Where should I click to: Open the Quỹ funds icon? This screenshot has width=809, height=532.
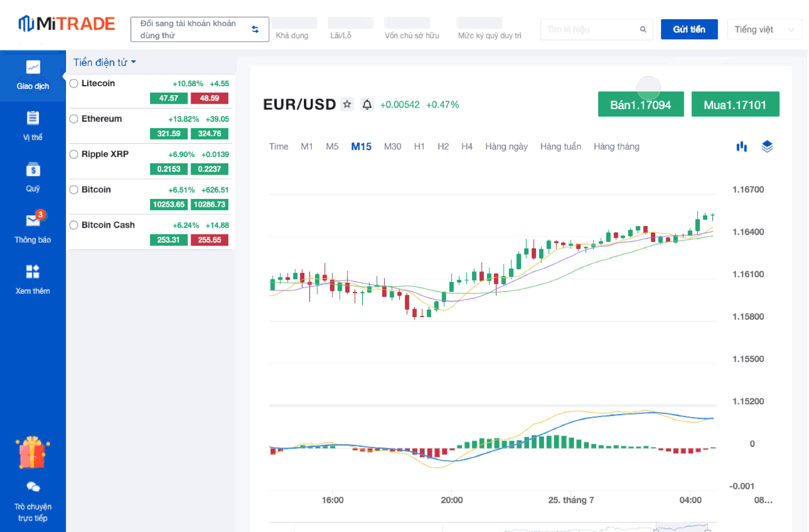click(x=33, y=170)
